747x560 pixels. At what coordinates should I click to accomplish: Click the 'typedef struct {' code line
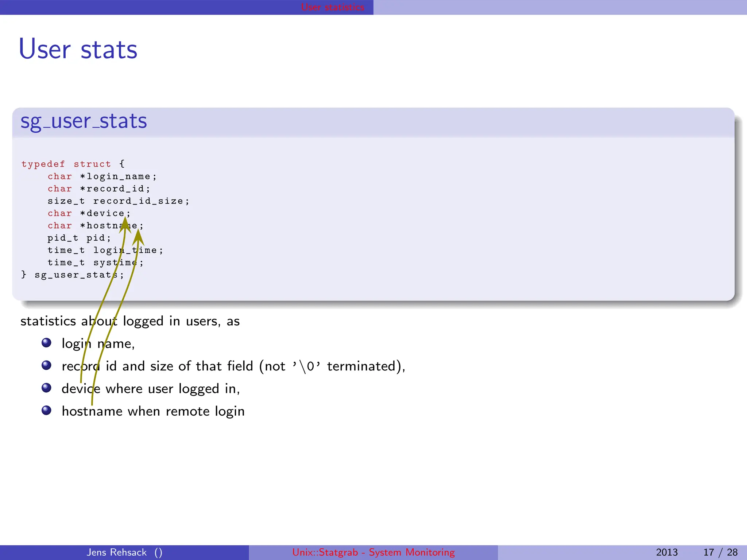[x=73, y=164]
